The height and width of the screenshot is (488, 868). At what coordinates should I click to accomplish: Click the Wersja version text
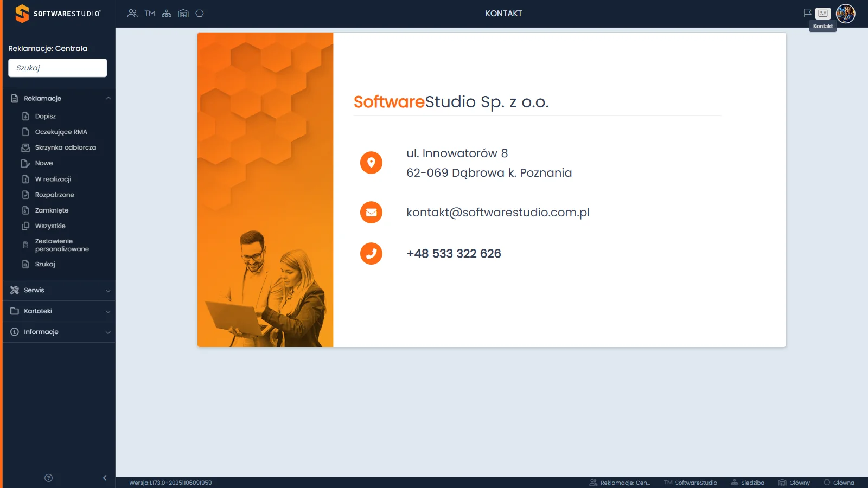[x=170, y=483]
